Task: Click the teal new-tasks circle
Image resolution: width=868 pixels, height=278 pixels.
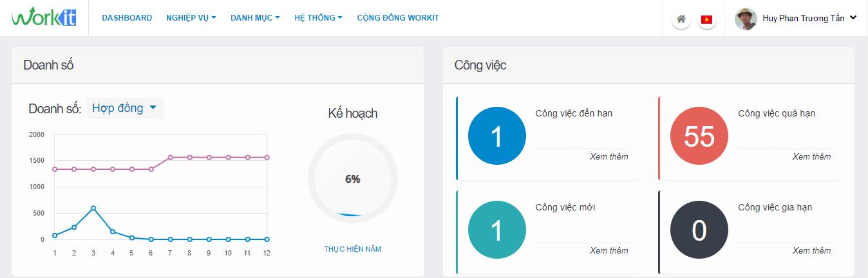Action: coord(496,230)
